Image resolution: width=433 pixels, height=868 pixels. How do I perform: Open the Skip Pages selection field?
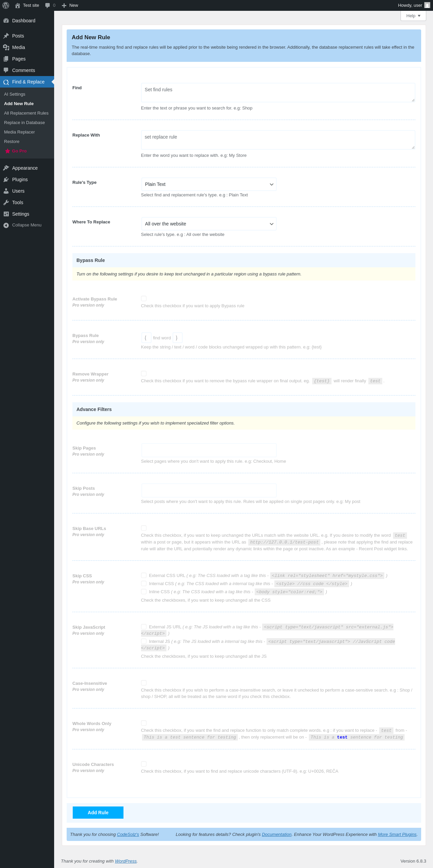[x=209, y=450]
